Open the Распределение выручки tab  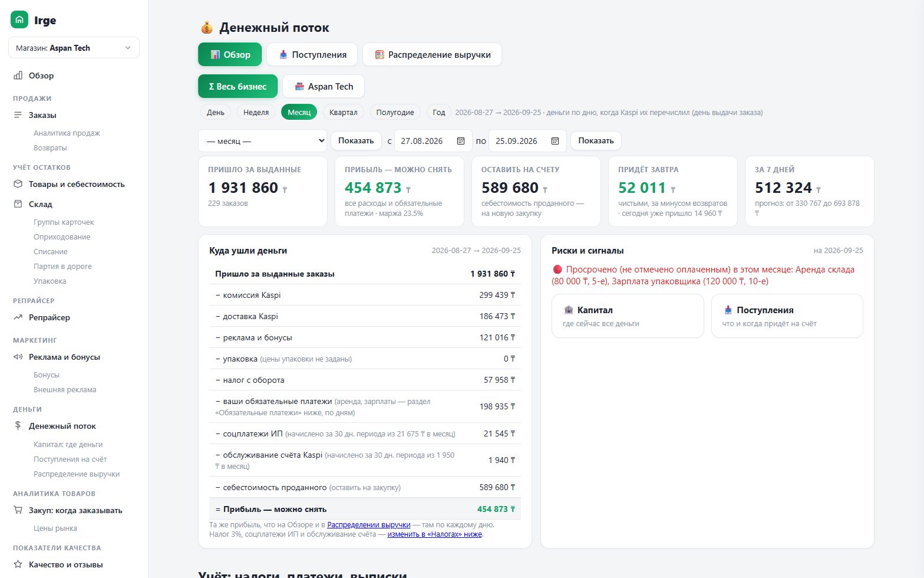point(433,55)
